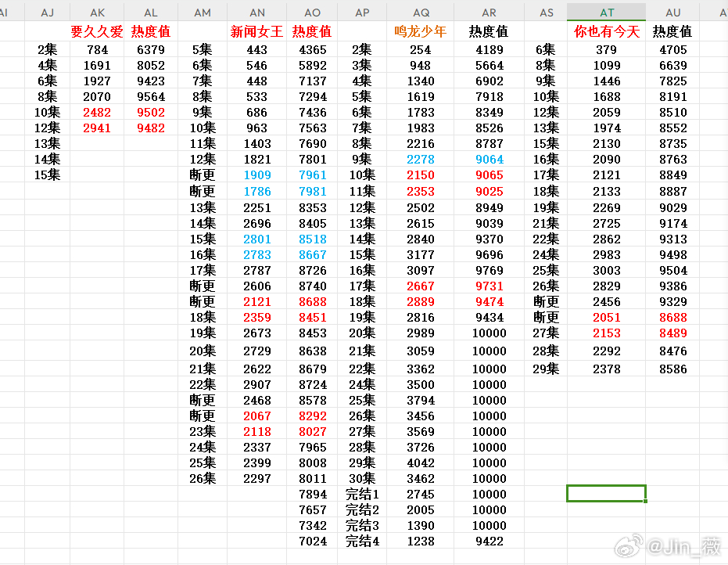Select column header AK
This screenshot has width=728, height=565.
coord(97,13)
